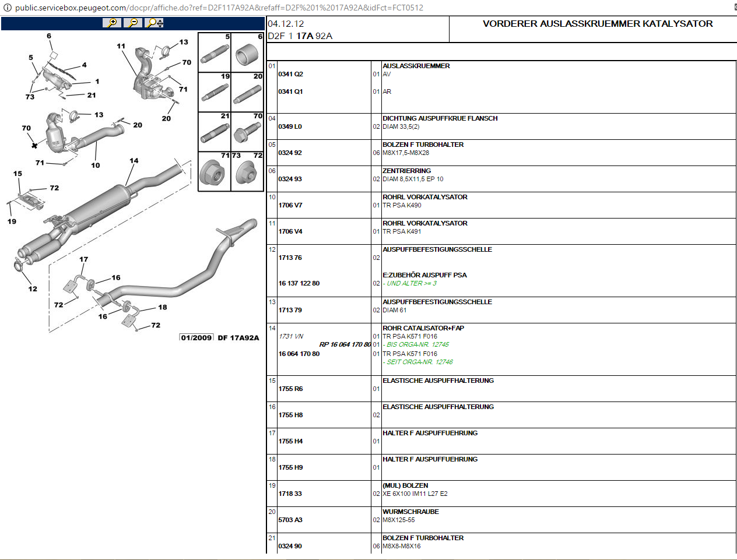
Task: Select the threaded stud thumbnail number 21
Action: tap(215, 133)
